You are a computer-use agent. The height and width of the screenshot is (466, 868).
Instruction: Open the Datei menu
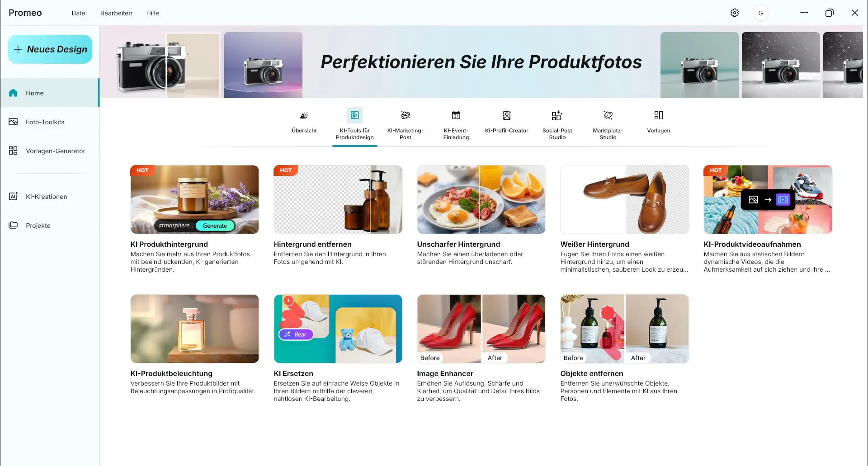(x=79, y=13)
